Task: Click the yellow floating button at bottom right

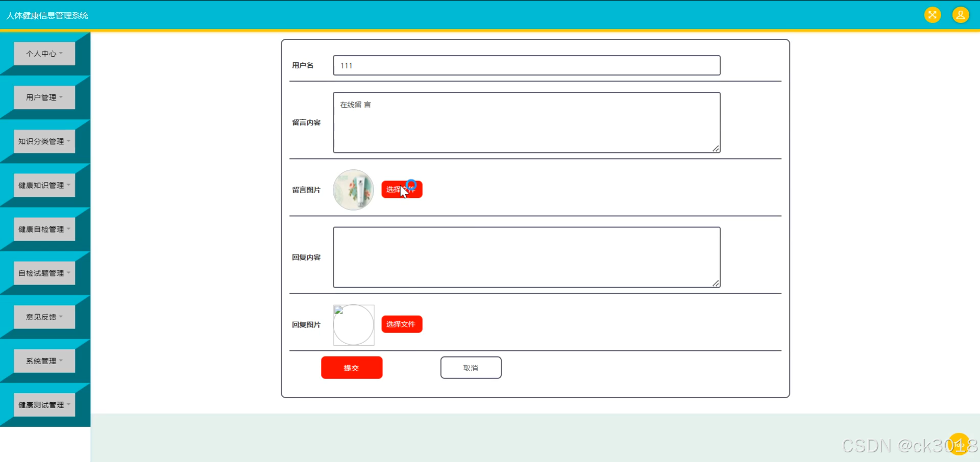Action: (x=960, y=444)
